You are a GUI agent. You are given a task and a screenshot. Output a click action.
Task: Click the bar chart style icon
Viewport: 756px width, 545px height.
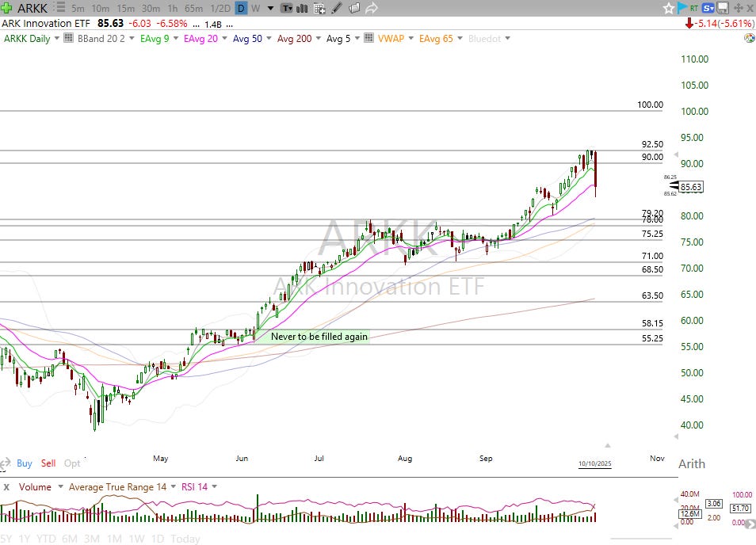click(302, 8)
